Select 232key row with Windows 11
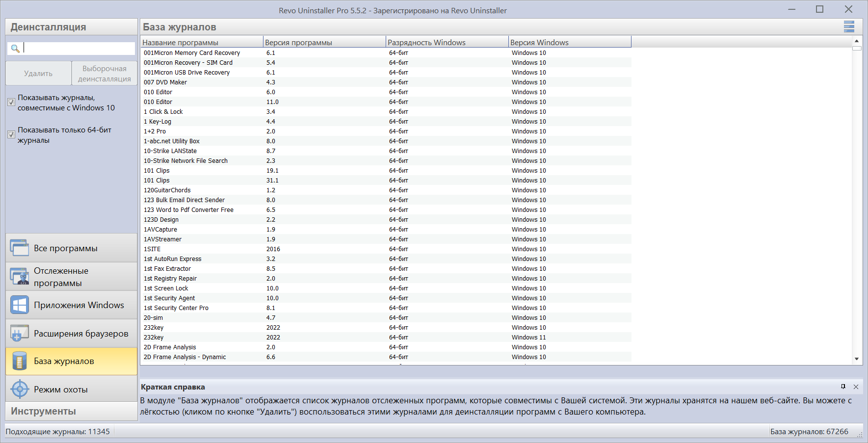The width and height of the screenshot is (868, 443). (386, 338)
